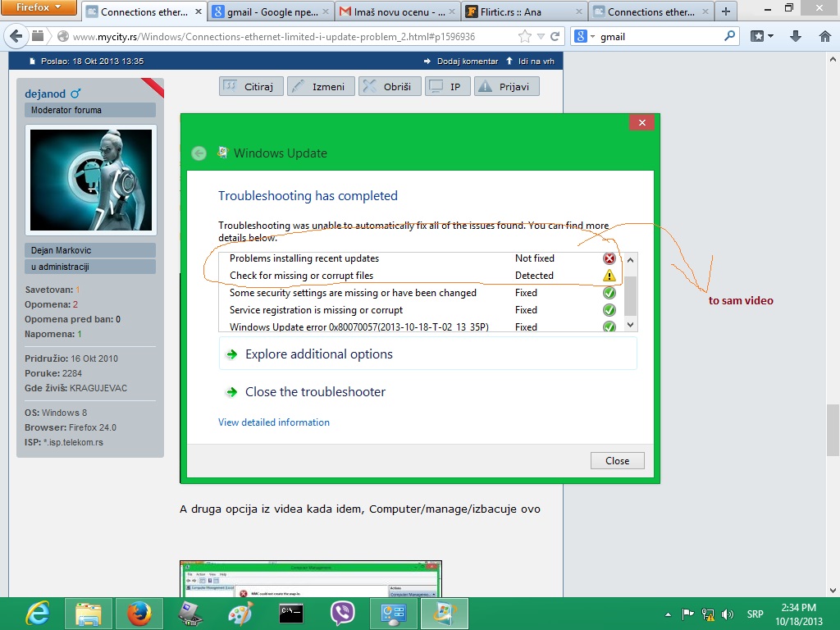
Task: Switch to last Connections ether... tab
Action: [x=651, y=11]
